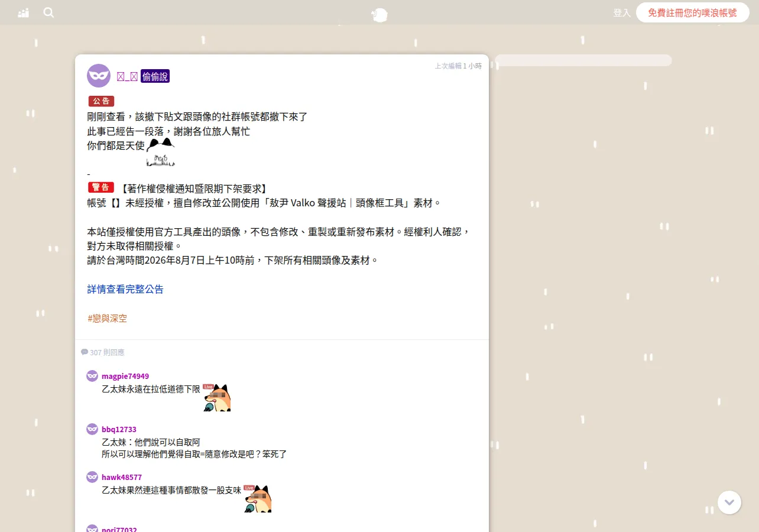The height and width of the screenshot is (532, 759).
Task: Click the 307 則回應 response count
Action: 103,352
